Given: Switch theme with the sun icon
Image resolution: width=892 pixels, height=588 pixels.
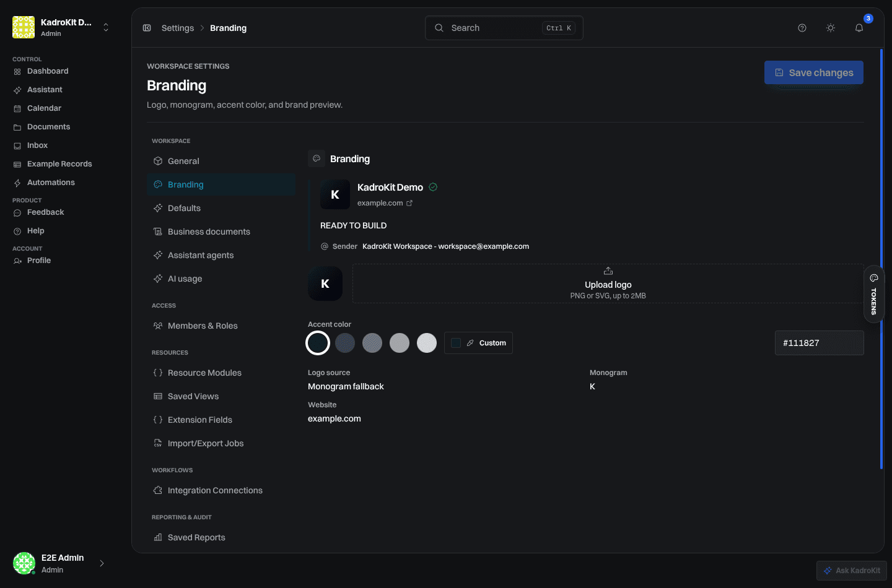Looking at the screenshot, I should click(831, 28).
